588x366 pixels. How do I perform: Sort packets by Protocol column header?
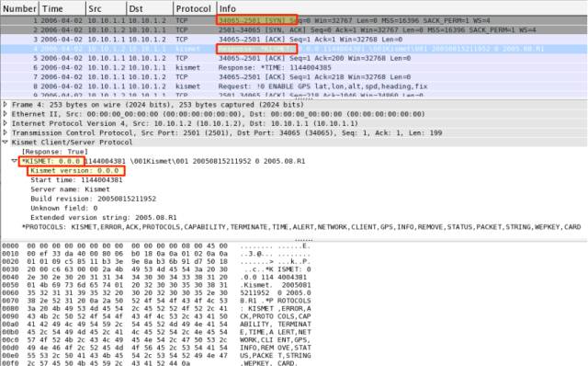195,8
